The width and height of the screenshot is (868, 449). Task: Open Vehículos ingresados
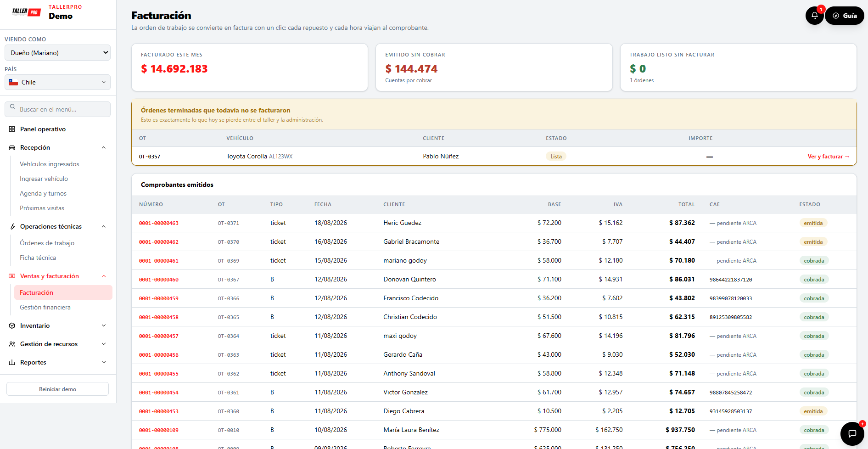click(x=49, y=164)
